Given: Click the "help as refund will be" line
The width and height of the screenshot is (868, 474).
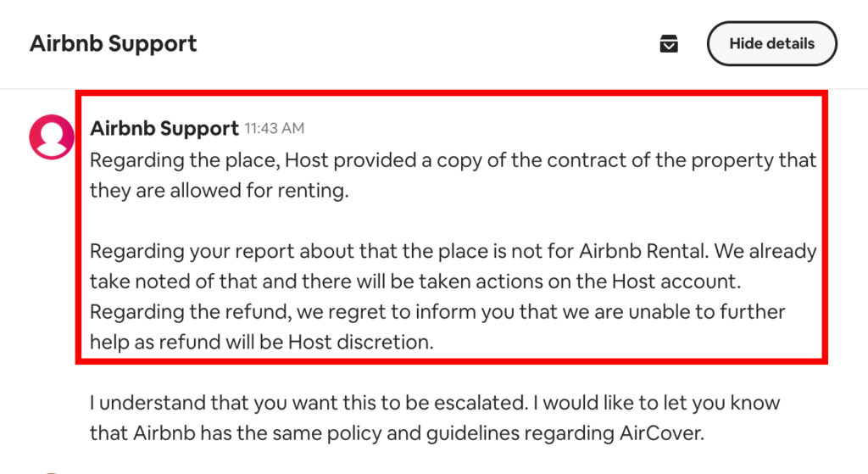Looking at the screenshot, I should (261, 343).
